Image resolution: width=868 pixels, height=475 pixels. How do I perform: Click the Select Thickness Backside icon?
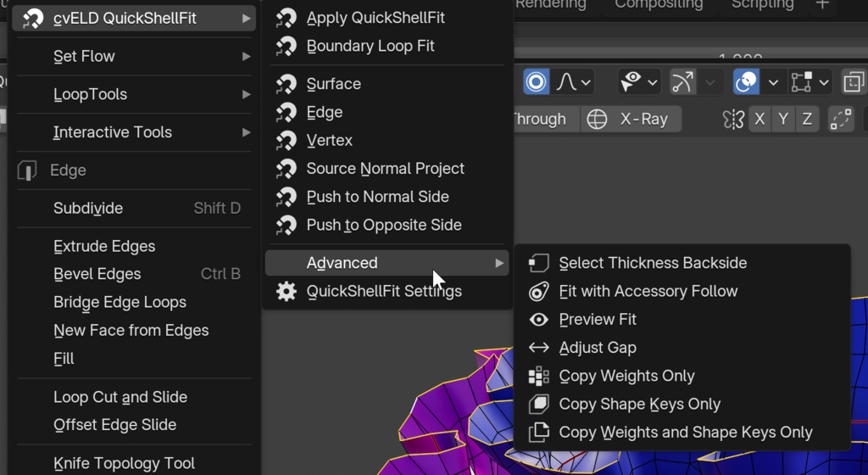[x=538, y=263]
